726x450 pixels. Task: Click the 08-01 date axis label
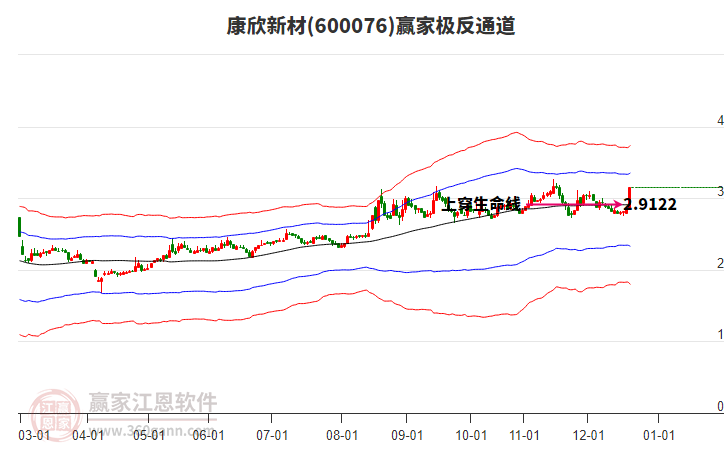click(342, 436)
